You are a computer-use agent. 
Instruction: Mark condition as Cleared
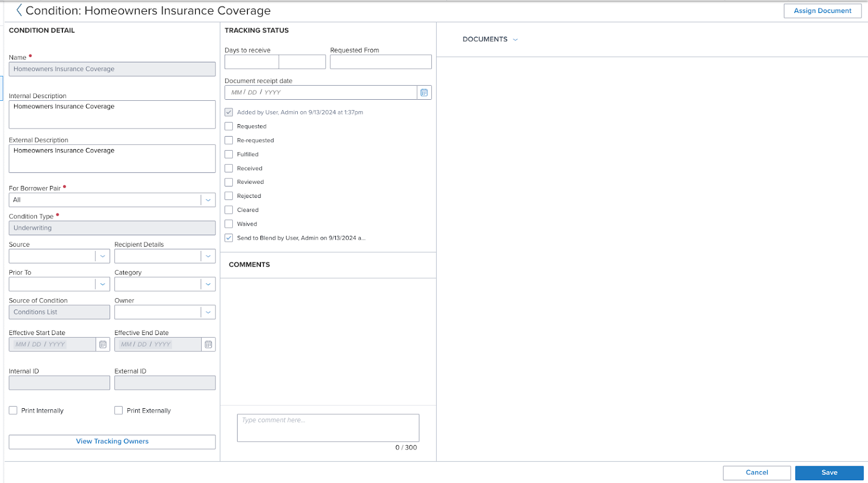pos(229,210)
